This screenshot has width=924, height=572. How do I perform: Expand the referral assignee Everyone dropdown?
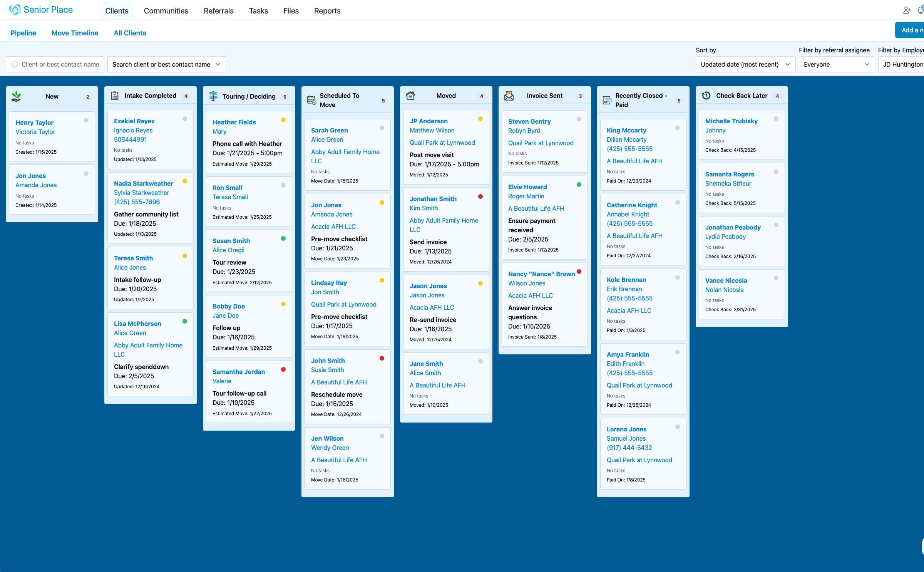click(837, 64)
